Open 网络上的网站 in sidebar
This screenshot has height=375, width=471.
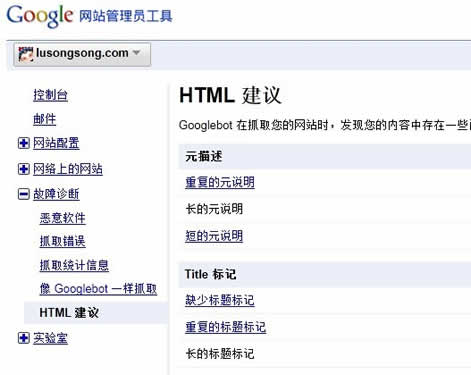pos(68,169)
